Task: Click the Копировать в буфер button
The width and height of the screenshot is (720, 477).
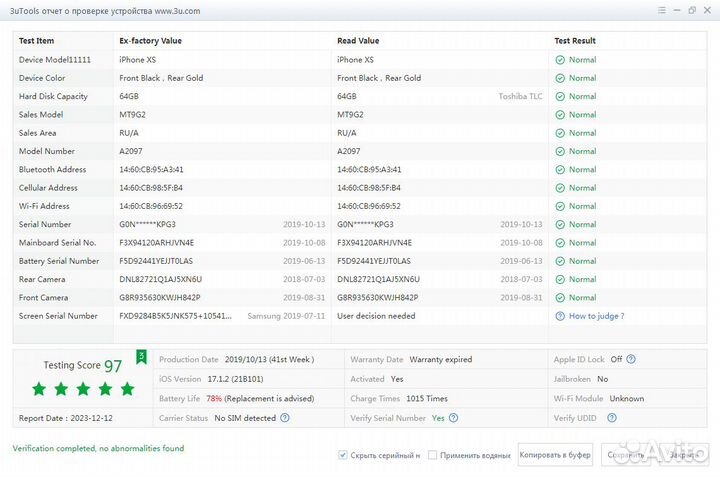Action: pyautogui.click(x=555, y=455)
